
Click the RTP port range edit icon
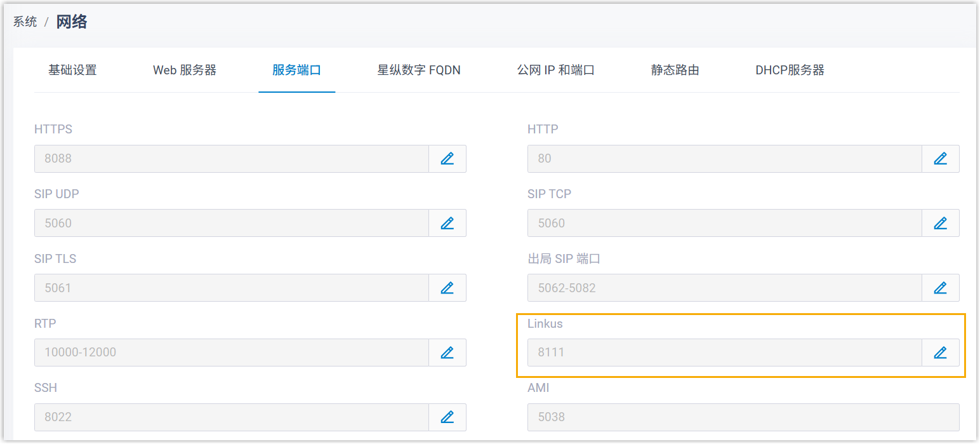pos(447,353)
